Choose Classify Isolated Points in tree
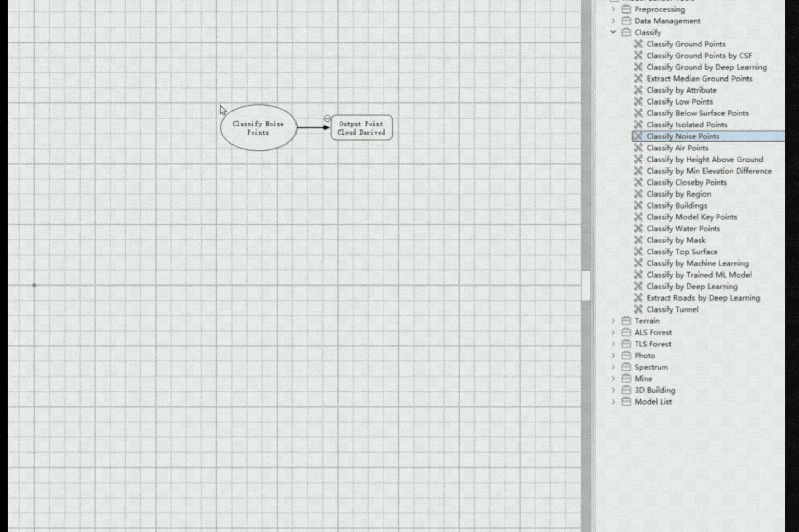This screenshot has height=532, width=799. pyautogui.click(x=687, y=125)
